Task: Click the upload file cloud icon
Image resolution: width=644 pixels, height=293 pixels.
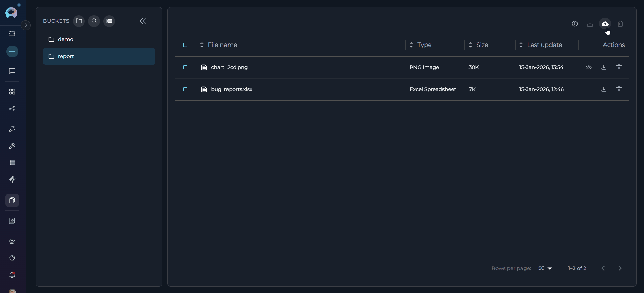Action: (605, 24)
